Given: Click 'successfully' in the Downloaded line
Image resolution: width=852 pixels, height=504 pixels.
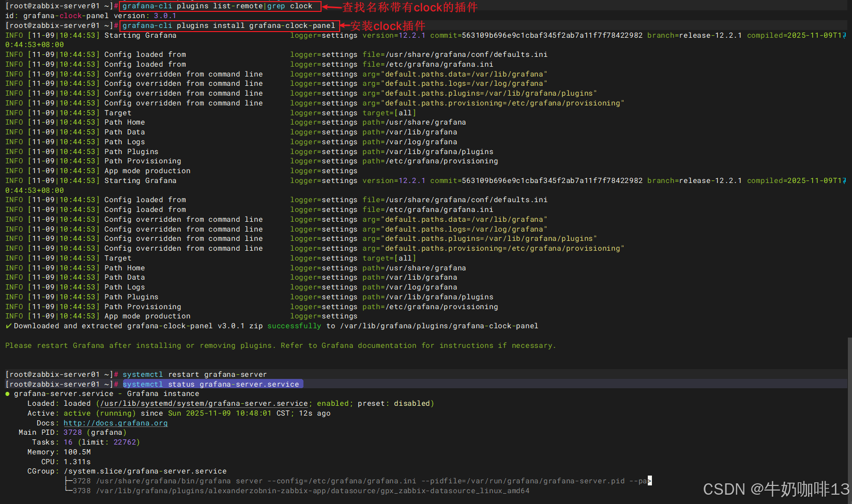Looking at the screenshot, I should coord(294,326).
